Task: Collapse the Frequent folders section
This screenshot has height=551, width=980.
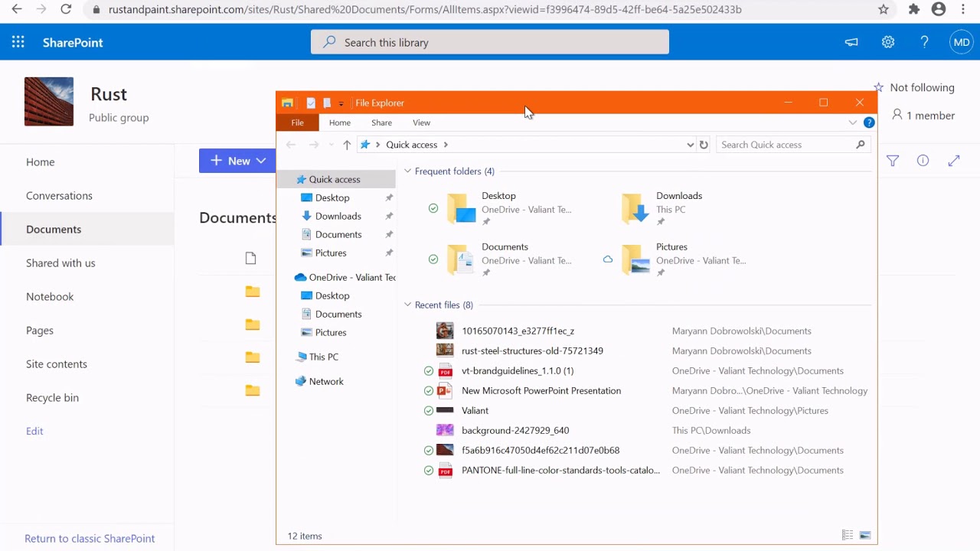Action: 407,171
